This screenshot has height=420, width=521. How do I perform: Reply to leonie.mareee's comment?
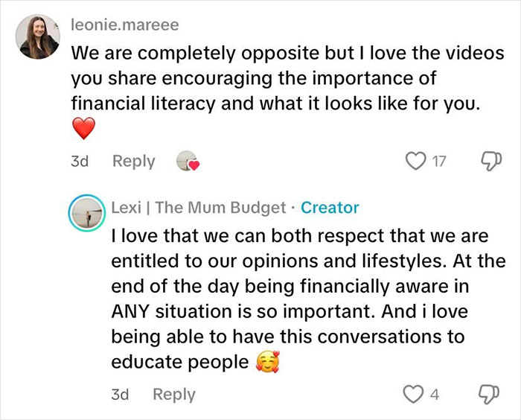(x=134, y=162)
